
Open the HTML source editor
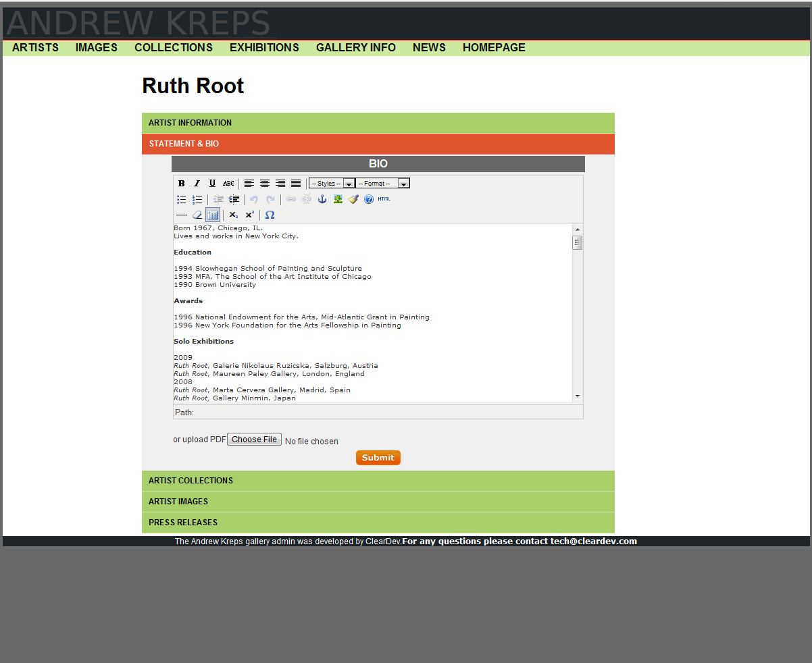click(384, 199)
